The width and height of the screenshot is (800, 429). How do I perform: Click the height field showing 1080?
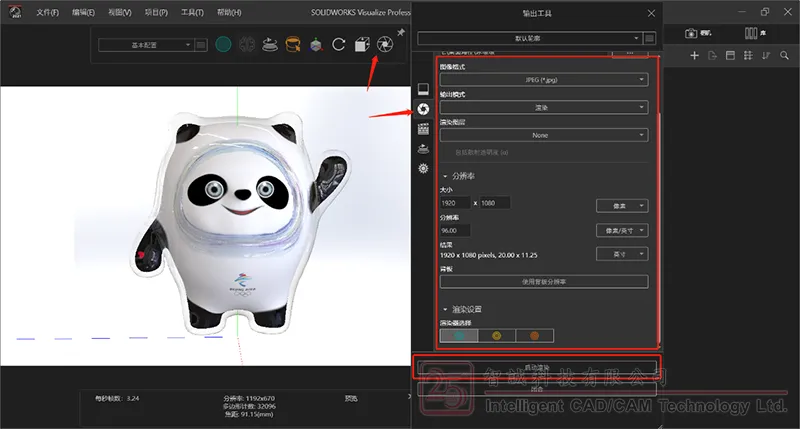coord(494,203)
